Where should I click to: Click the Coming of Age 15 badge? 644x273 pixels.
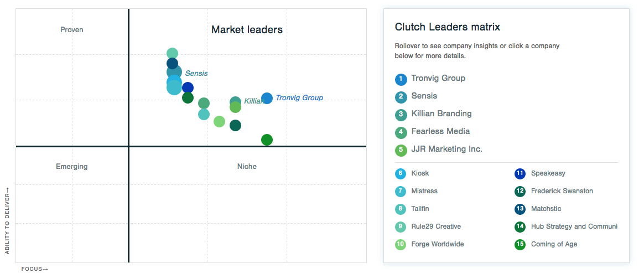(520, 245)
